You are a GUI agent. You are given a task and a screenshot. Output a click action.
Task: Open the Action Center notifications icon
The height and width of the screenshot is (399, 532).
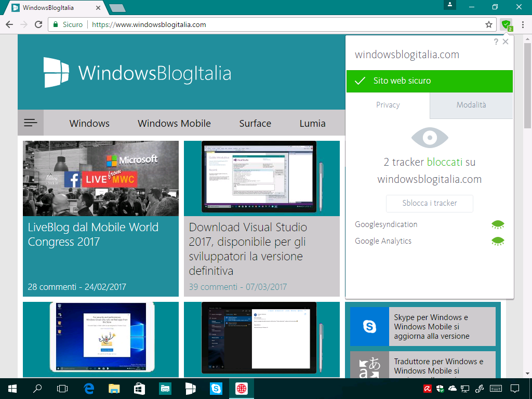point(515,389)
